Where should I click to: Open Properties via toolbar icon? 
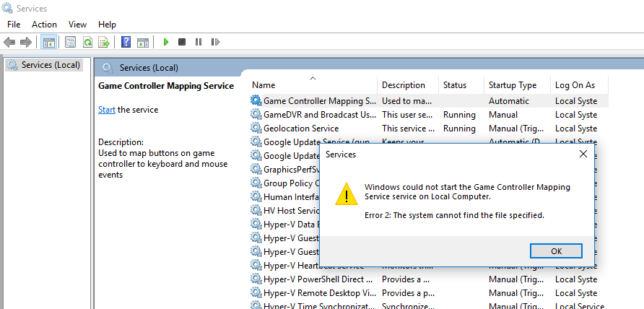[x=71, y=43]
